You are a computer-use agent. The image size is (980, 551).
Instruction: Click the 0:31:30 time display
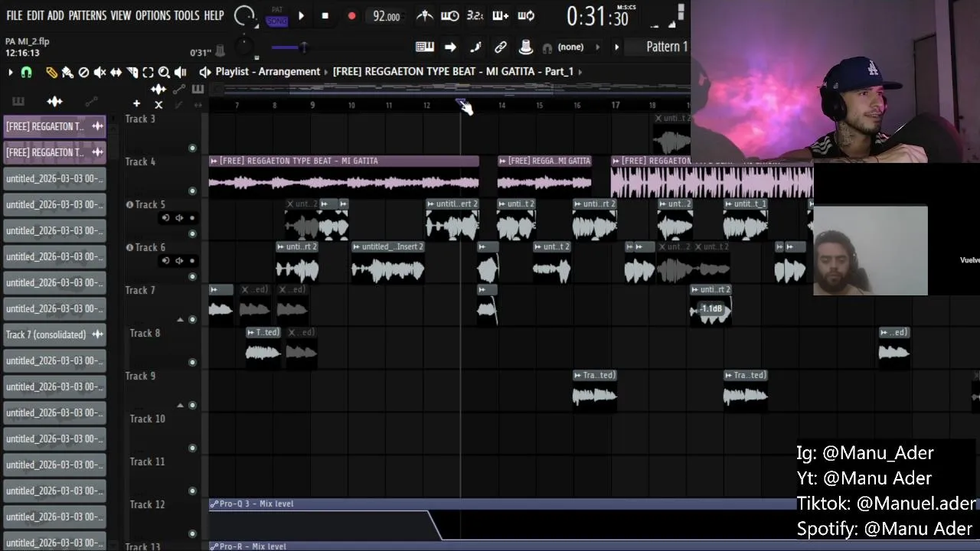[x=598, y=17]
